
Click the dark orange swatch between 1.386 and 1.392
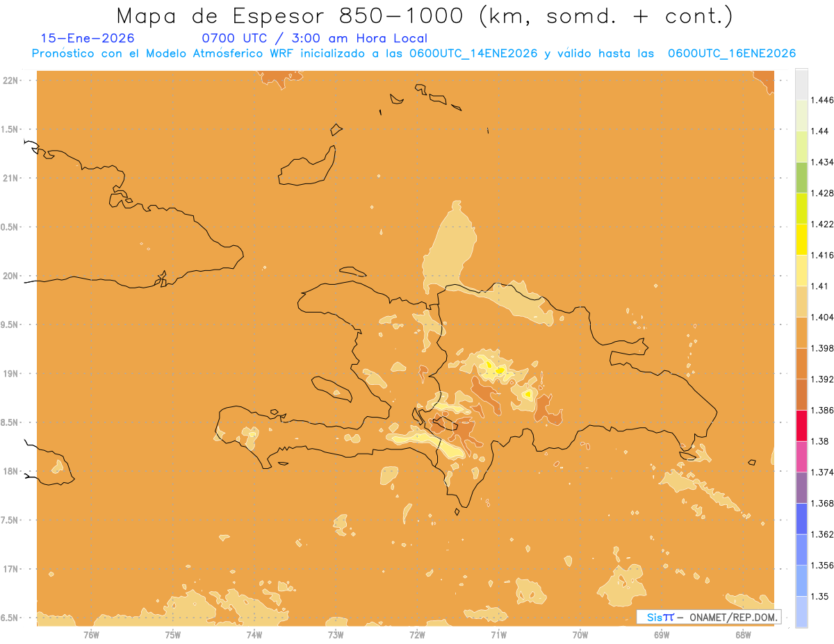pyautogui.click(x=801, y=394)
